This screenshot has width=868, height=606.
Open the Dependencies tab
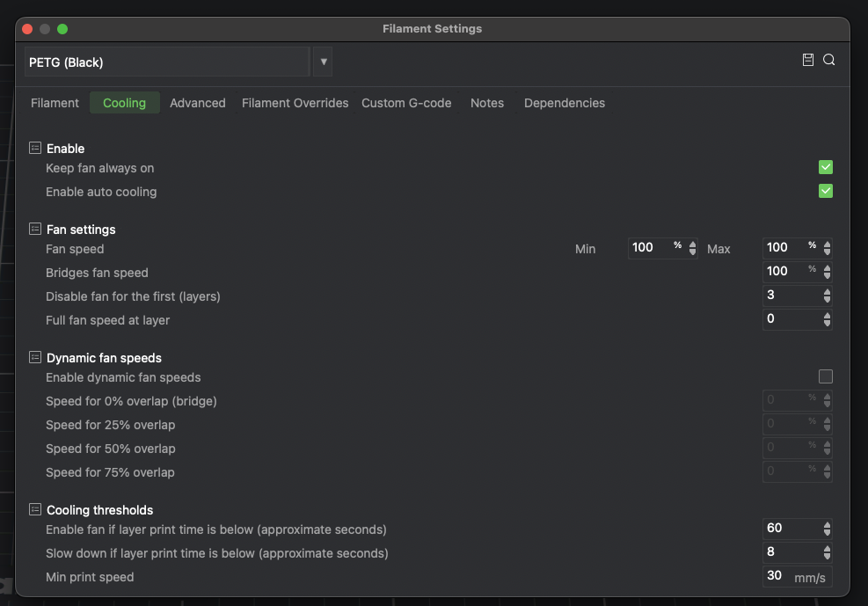tap(565, 103)
